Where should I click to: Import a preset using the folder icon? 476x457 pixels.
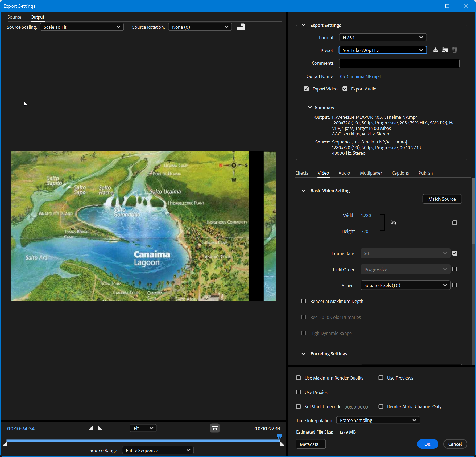pyautogui.click(x=445, y=50)
